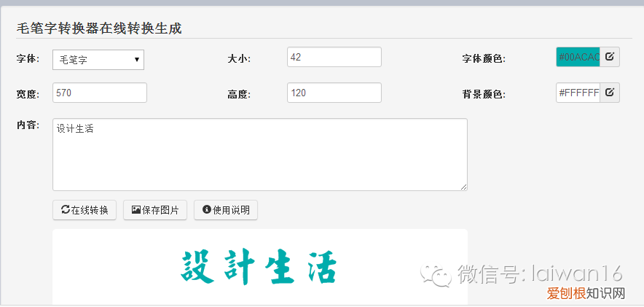Click the 毛笔字转换器在线转换生成 page heading

tap(99, 28)
